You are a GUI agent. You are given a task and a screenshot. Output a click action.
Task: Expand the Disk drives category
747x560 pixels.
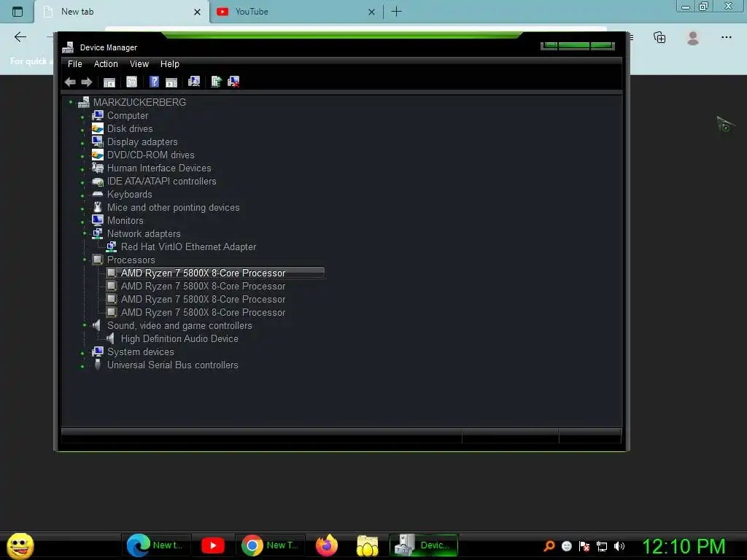tap(83, 130)
